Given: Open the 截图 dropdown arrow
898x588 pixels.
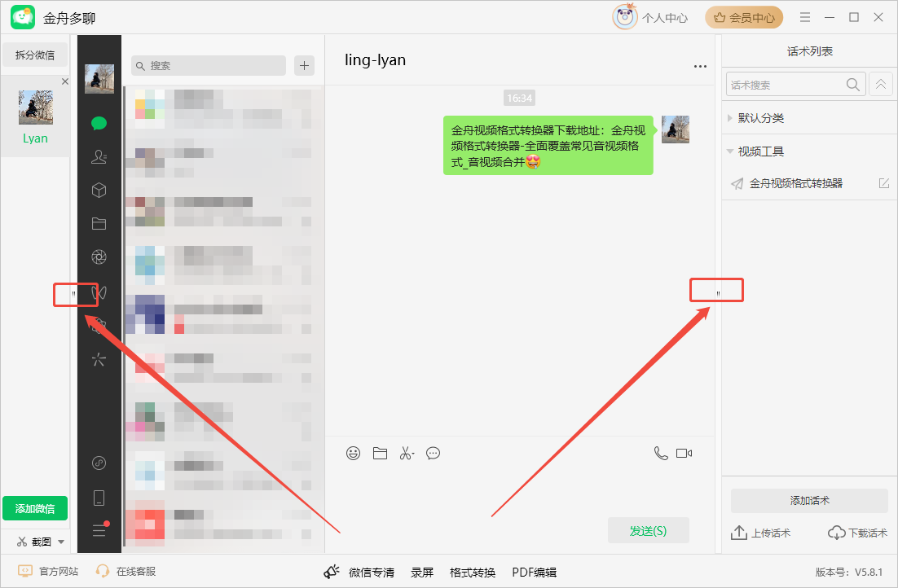Looking at the screenshot, I should pyautogui.click(x=61, y=542).
